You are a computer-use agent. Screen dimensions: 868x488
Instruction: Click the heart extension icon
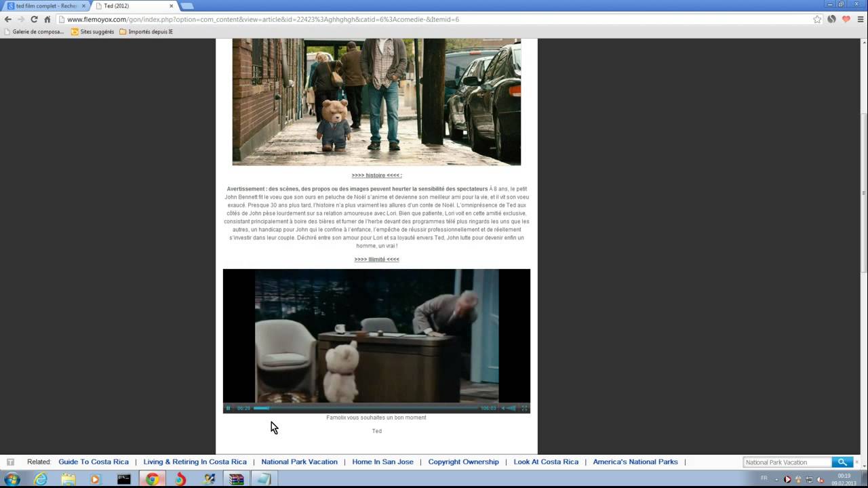(x=846, y=19)
